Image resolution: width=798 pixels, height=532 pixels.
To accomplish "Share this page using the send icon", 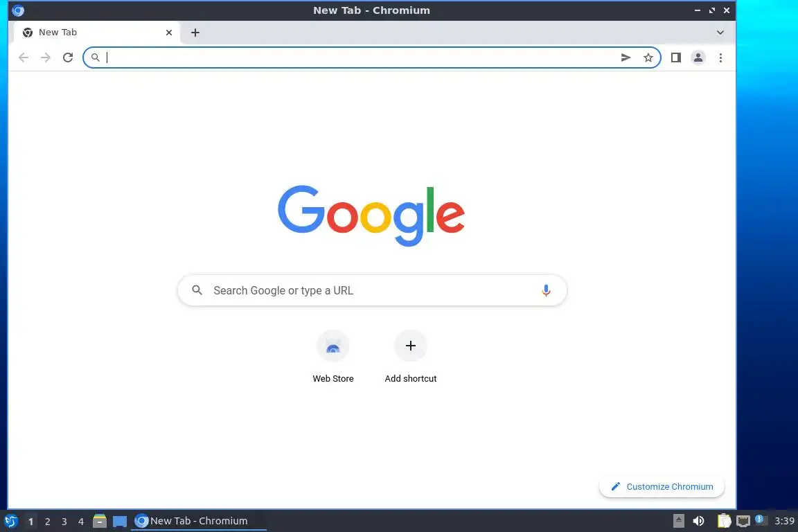I will point(626,57).
